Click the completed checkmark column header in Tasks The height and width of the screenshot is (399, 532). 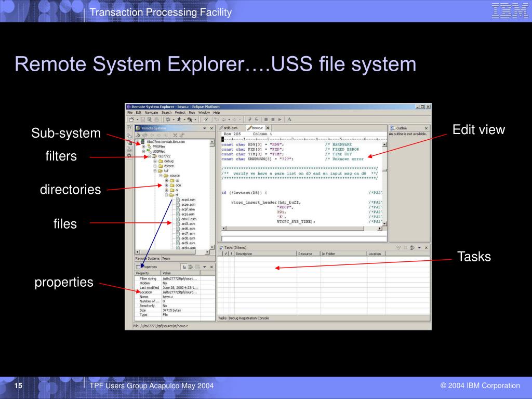point(226,254)
